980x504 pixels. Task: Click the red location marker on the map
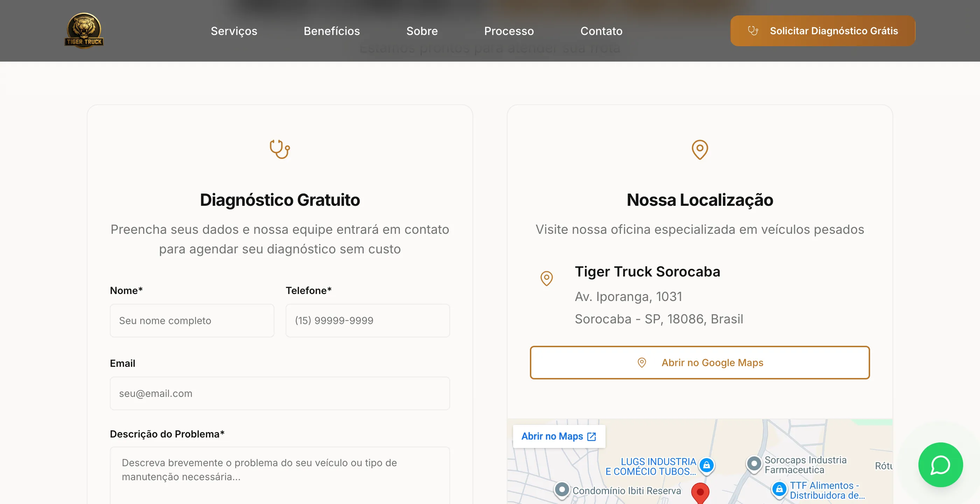pyautogui.click(x=700, y=493)
